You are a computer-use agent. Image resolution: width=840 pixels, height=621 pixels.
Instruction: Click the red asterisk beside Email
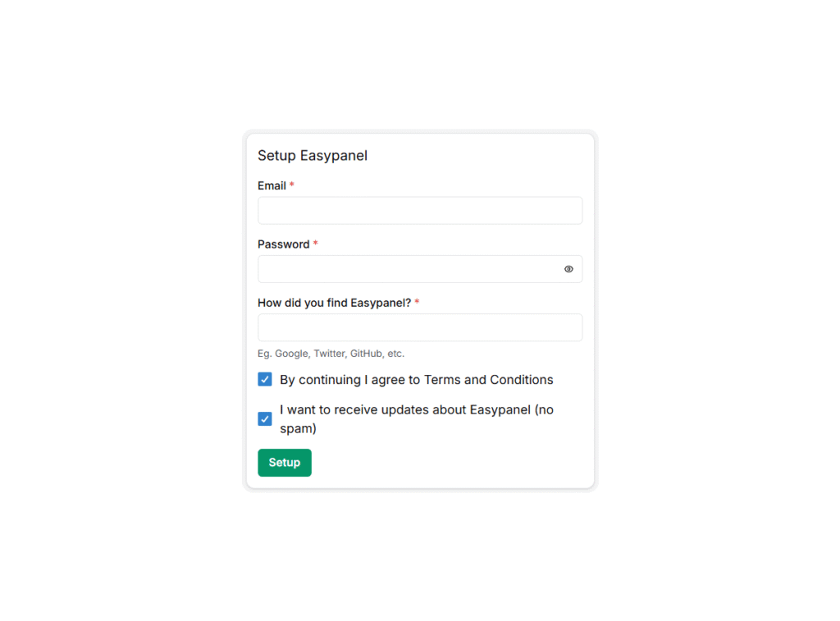pos(292,185)
